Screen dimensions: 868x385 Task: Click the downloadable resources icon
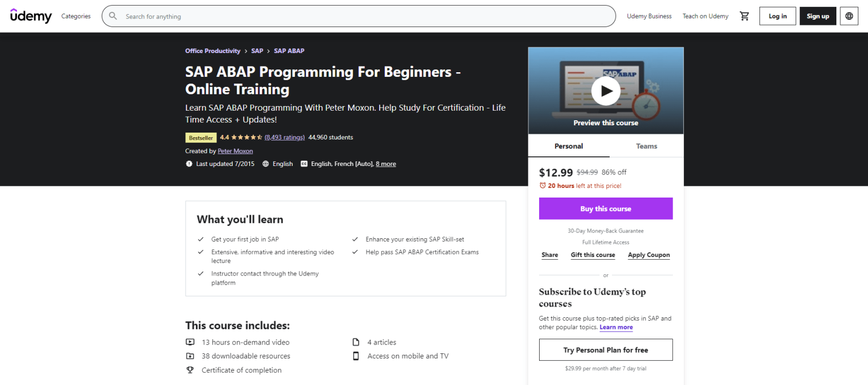[x=190, y=356]
